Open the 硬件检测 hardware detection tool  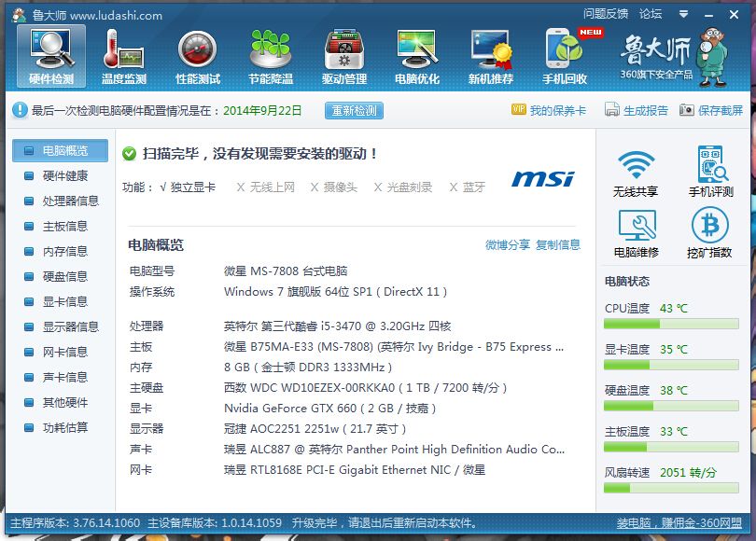(x=51, y=56)
